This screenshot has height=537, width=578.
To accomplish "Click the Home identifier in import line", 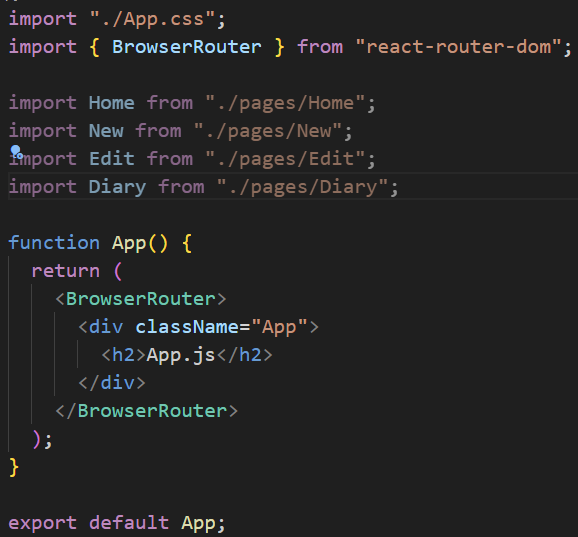I will coord(112,103).
